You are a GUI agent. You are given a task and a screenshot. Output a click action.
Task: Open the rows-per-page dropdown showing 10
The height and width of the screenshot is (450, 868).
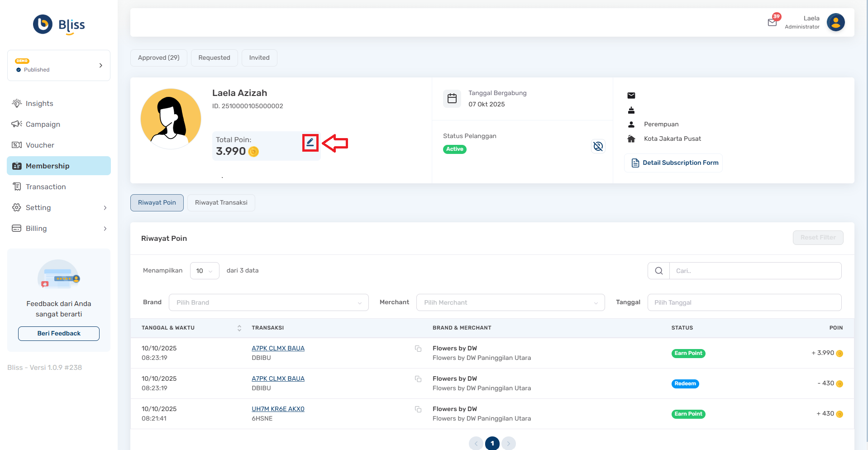[x=205, y=271]
